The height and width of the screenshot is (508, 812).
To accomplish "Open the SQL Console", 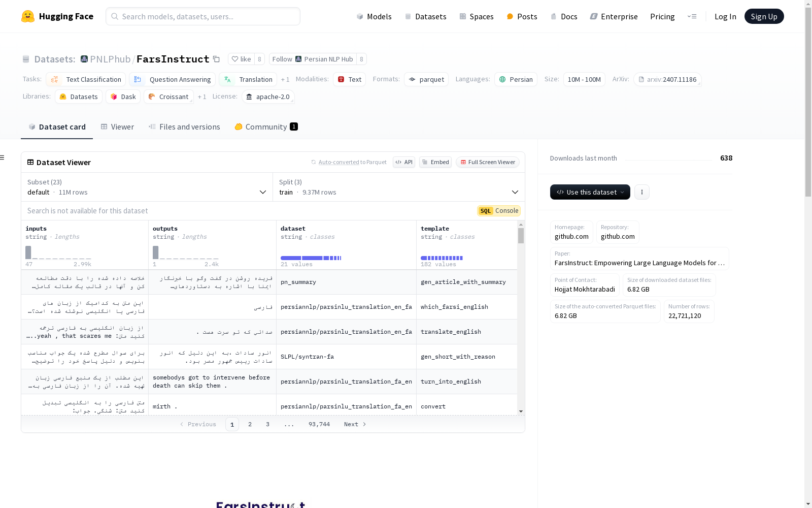I will (x=499, y=211).
